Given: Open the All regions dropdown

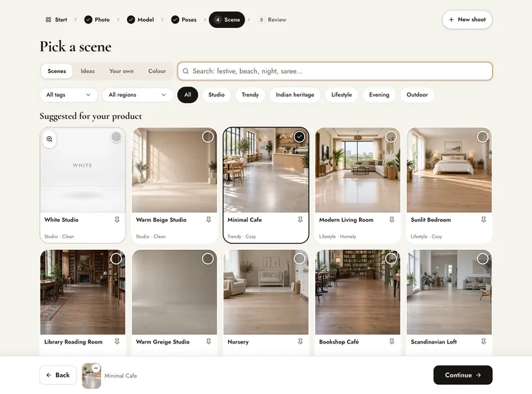Looking at the screenshot, I should pos(138,95).
